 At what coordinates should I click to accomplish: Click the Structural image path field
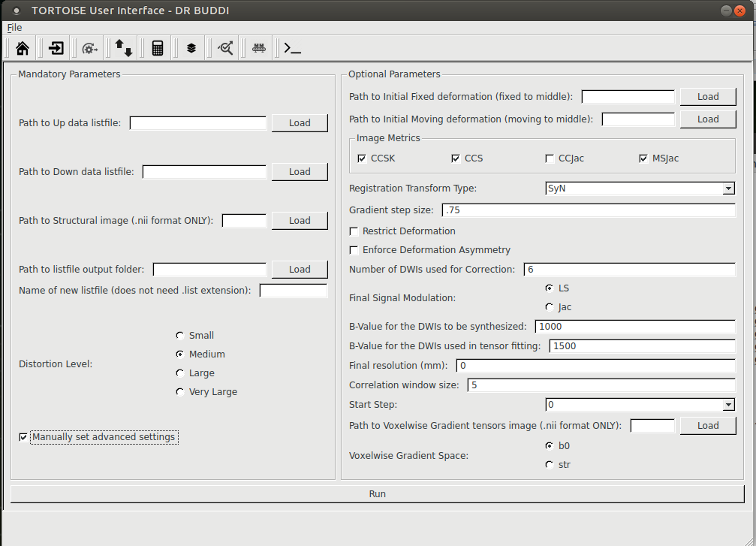(244, 220)
